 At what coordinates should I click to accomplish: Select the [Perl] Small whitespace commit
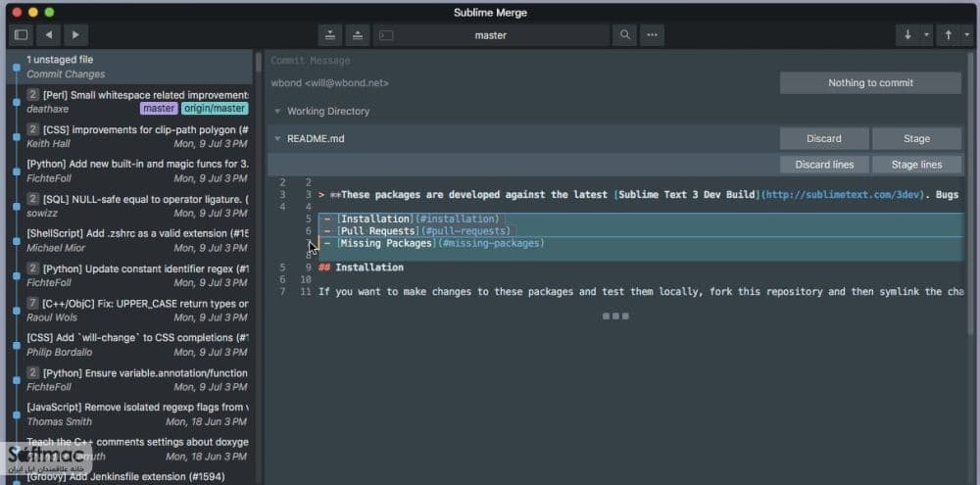129,101
